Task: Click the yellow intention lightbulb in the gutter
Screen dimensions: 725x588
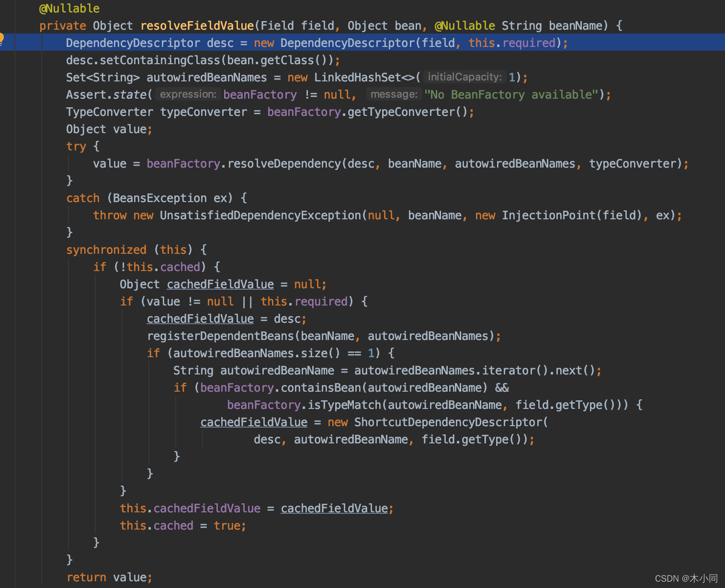Action: 1,39
